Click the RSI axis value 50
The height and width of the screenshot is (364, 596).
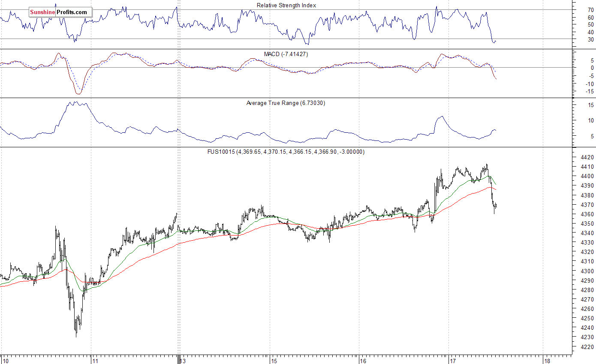coord(591,24)
